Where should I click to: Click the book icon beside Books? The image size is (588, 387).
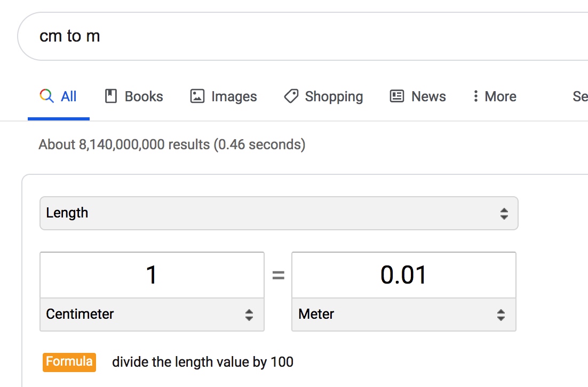tap(111, 96)
